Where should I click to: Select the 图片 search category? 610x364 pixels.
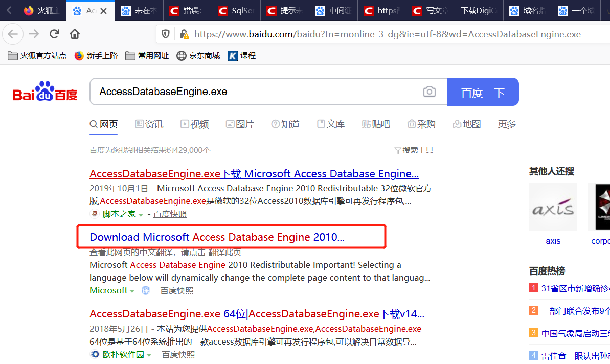click(x=240, y=124)
